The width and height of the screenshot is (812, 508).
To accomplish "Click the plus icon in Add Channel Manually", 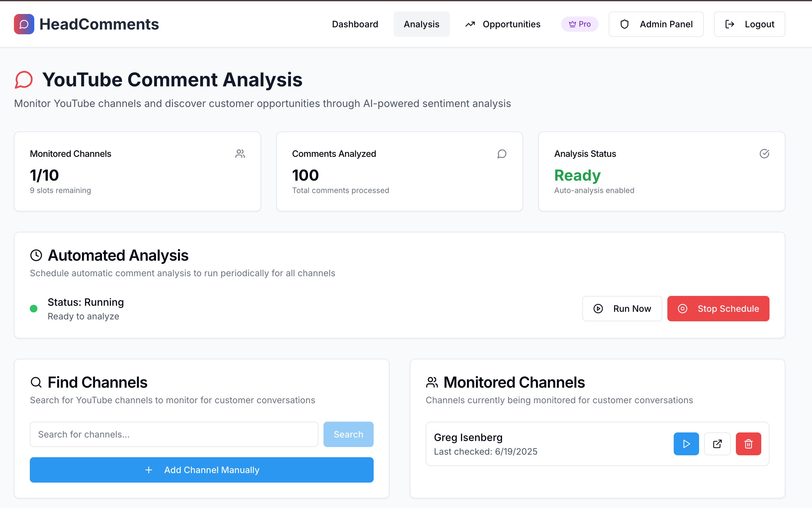I will click(x=149, y=470).
